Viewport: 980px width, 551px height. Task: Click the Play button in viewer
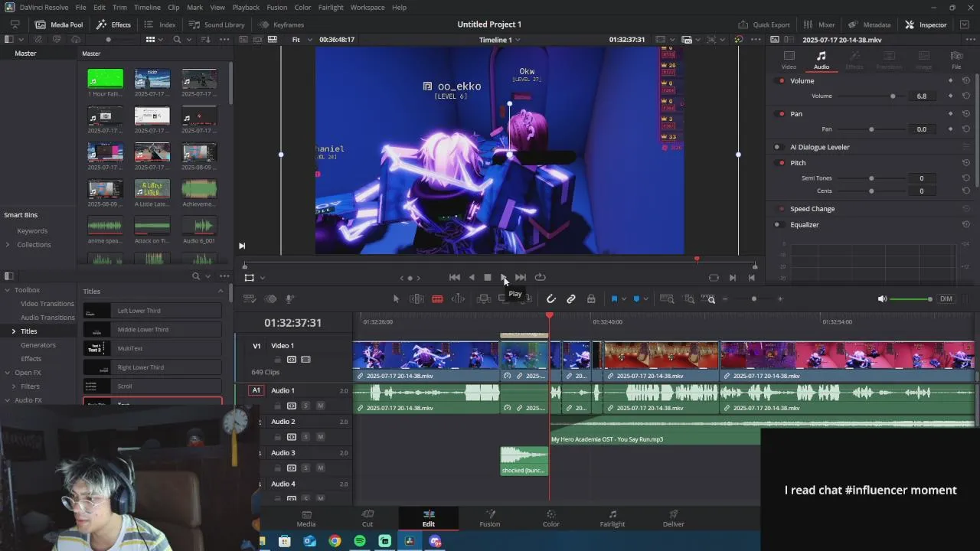[x=504, y=278]
